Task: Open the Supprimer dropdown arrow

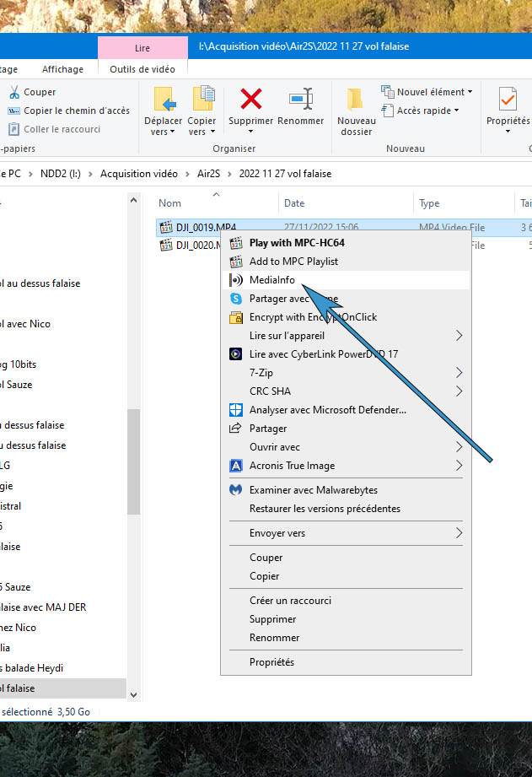Action: tap(250, 132)
